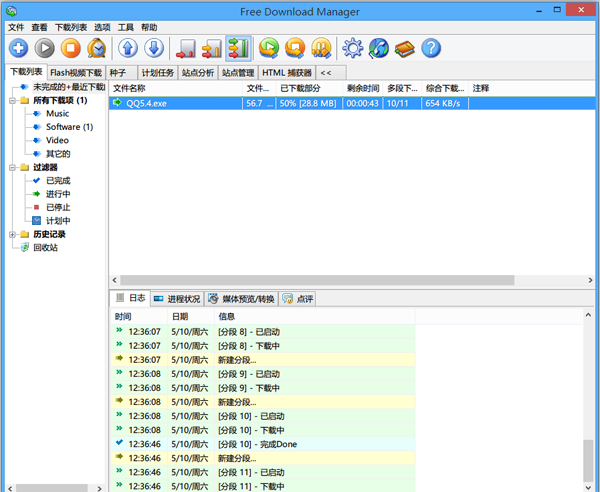This screenshot has height=492, width=600.
Task: Open the 选项 menu
Action: tap(102, 28)
